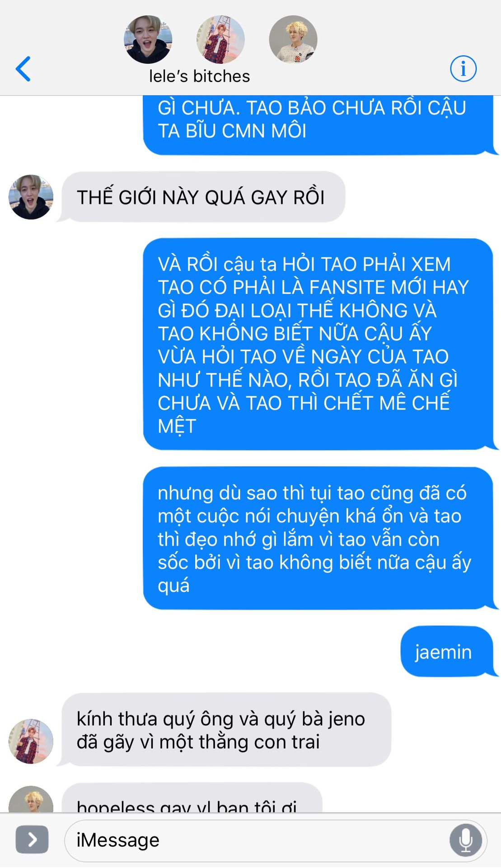This screenshot has width=501, height=868.
Task: Tap the lele's bitches group name
Action: tap(200, 76)
